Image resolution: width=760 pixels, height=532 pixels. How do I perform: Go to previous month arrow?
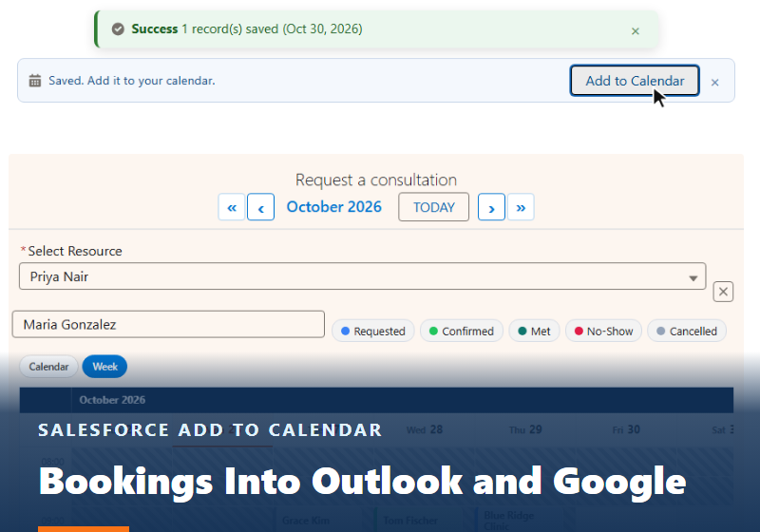pyautogui.click(x=260, y=207)
